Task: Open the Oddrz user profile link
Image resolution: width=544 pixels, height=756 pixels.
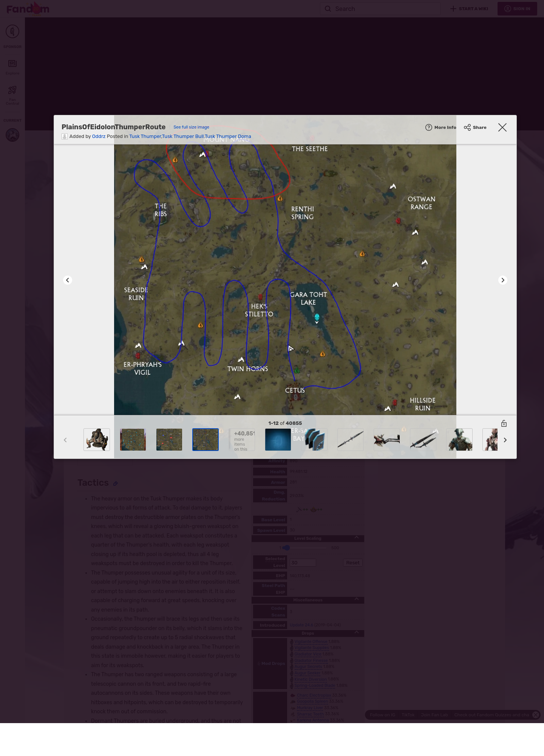Action: coord(99,136)
